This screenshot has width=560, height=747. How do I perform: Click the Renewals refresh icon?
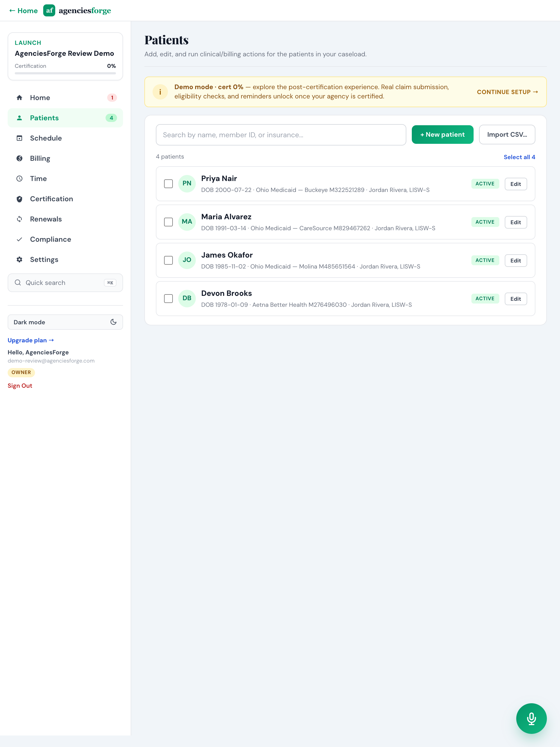pyautogui.click(x=20, y=219)
